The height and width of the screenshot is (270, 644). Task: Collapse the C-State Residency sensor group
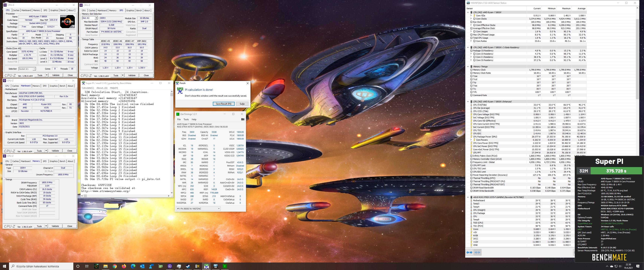pyautogui.click(x=468, y=47)
